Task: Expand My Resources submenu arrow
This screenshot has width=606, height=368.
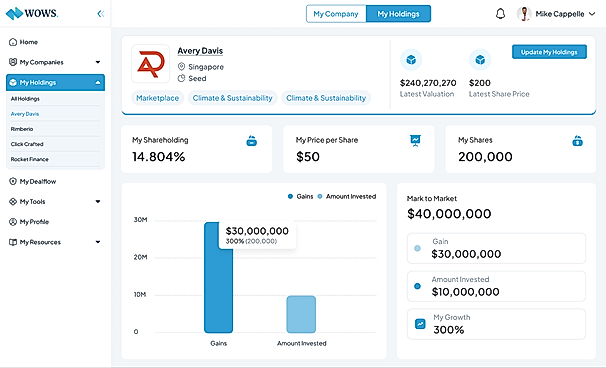Action: pyautogui.click(x=98, y=242)
